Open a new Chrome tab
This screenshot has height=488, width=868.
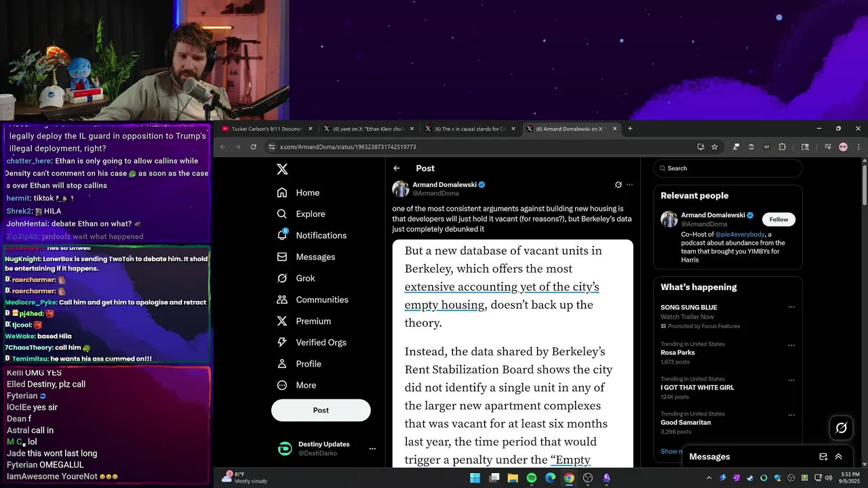click(630, 129)
